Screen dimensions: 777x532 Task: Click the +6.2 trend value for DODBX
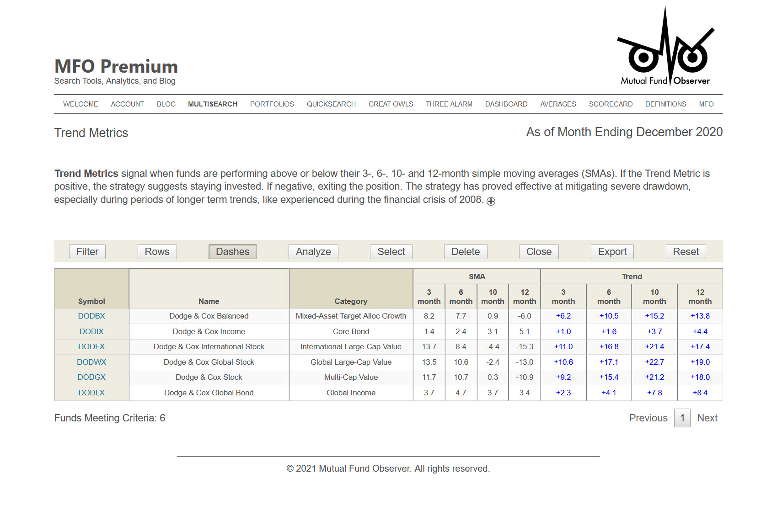click(563, 316)
